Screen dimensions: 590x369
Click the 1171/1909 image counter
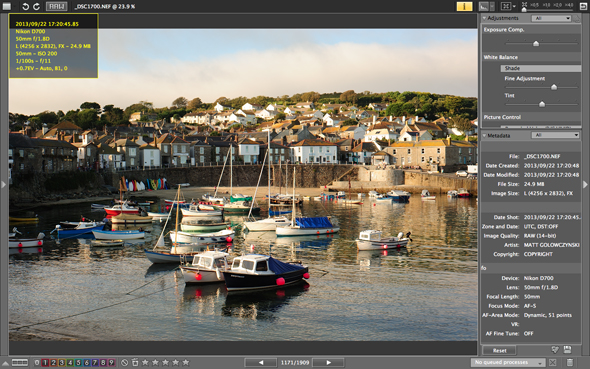pos(295,363)
